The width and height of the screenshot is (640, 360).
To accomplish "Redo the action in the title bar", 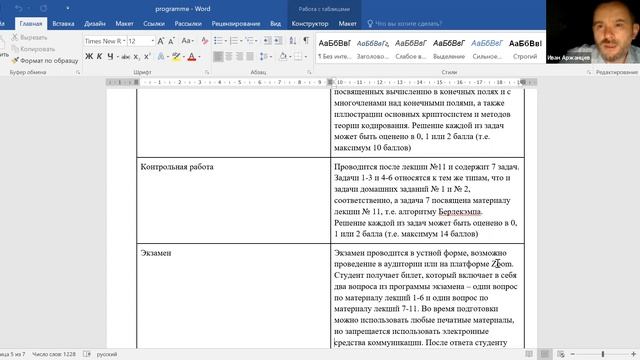I will 44,9.
